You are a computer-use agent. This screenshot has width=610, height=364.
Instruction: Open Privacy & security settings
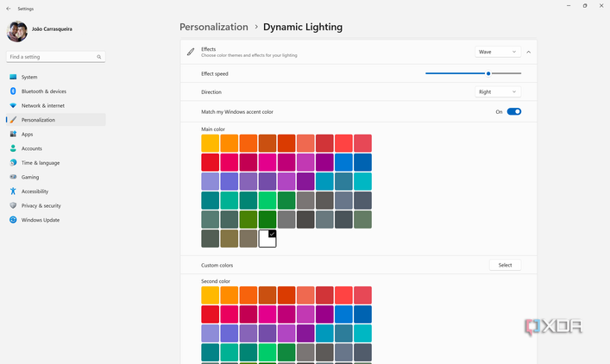pyautogui.click(x=56, y=205)
